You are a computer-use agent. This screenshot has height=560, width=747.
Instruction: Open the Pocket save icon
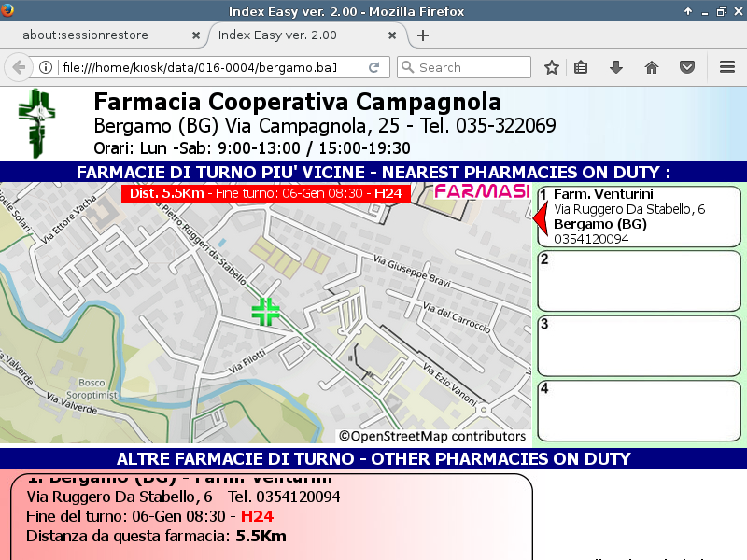pyautogui.click(x=686, y=67)
